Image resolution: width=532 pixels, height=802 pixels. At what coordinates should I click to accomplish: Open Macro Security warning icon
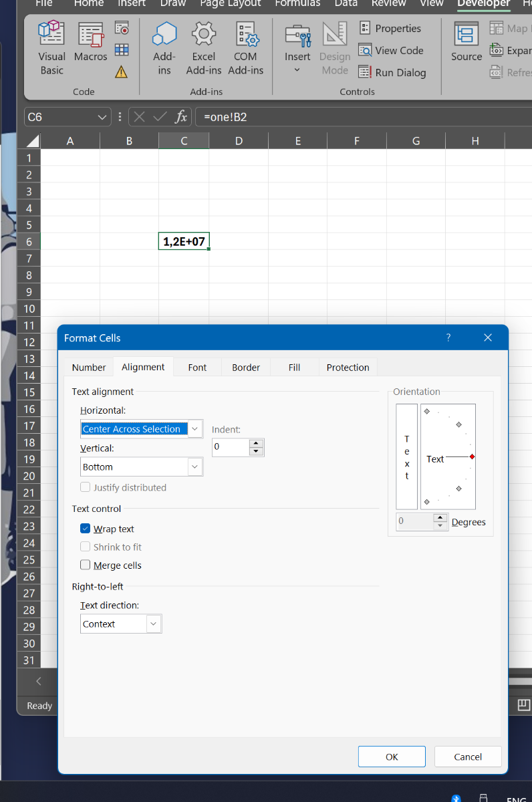(x=122, y=72)
